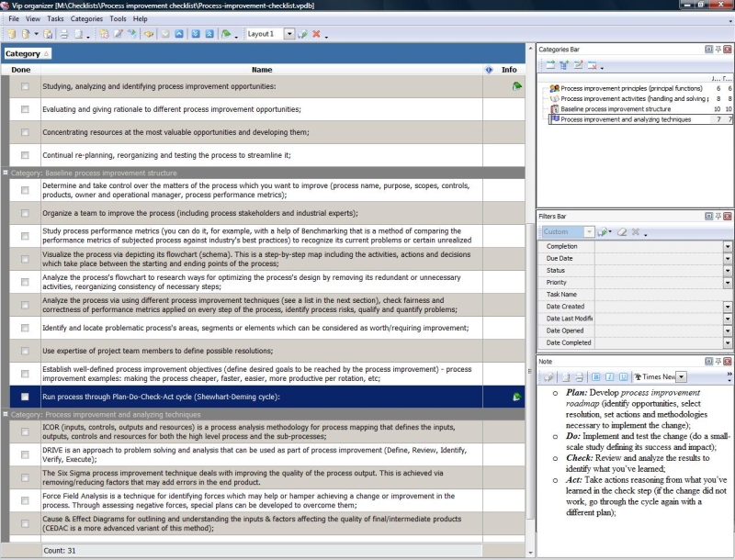Expand the Priority filter dropdown
Screen dimensions: 735x560
click(728, 283)
